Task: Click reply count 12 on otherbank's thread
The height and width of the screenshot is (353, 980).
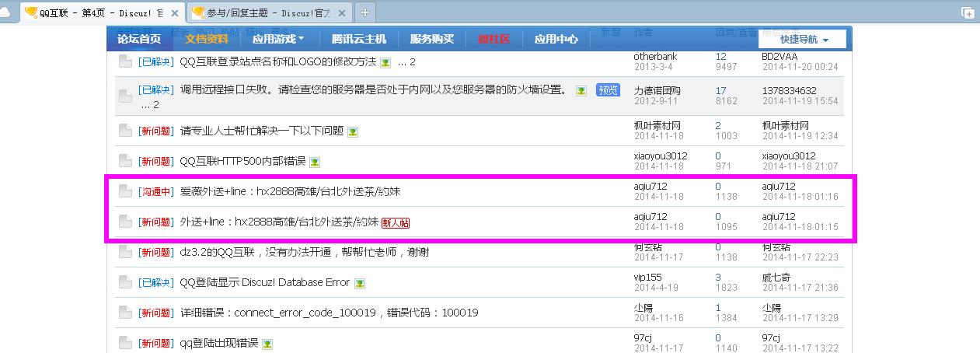Action: pos(721,56)
